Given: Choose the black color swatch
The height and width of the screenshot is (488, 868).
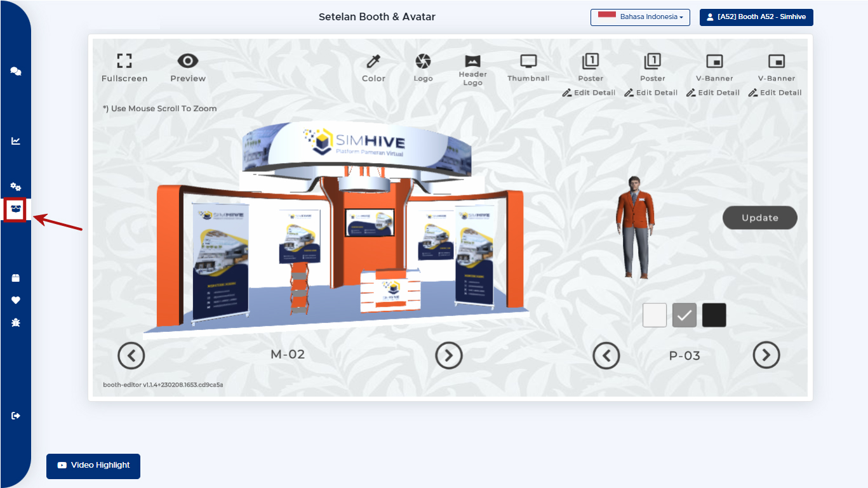Looking at the screenshot, I should pos(714,315).
